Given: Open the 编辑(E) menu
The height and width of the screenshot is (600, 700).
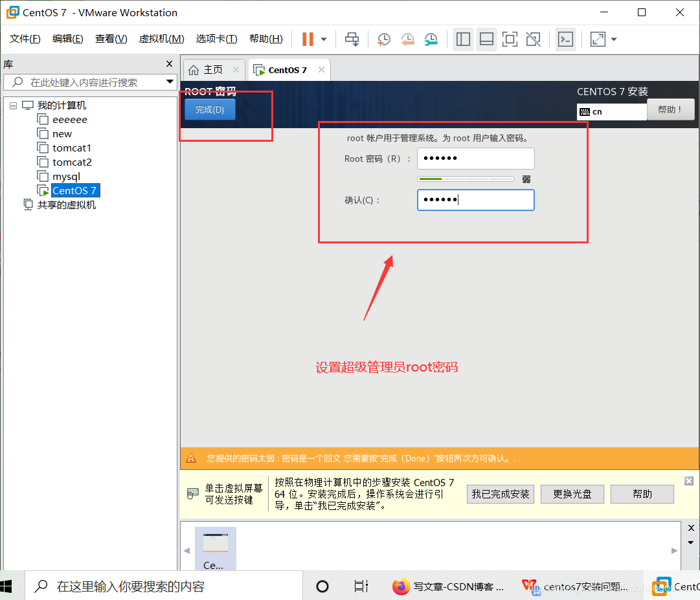Looking at the screenshot, I should click(67, 39).
